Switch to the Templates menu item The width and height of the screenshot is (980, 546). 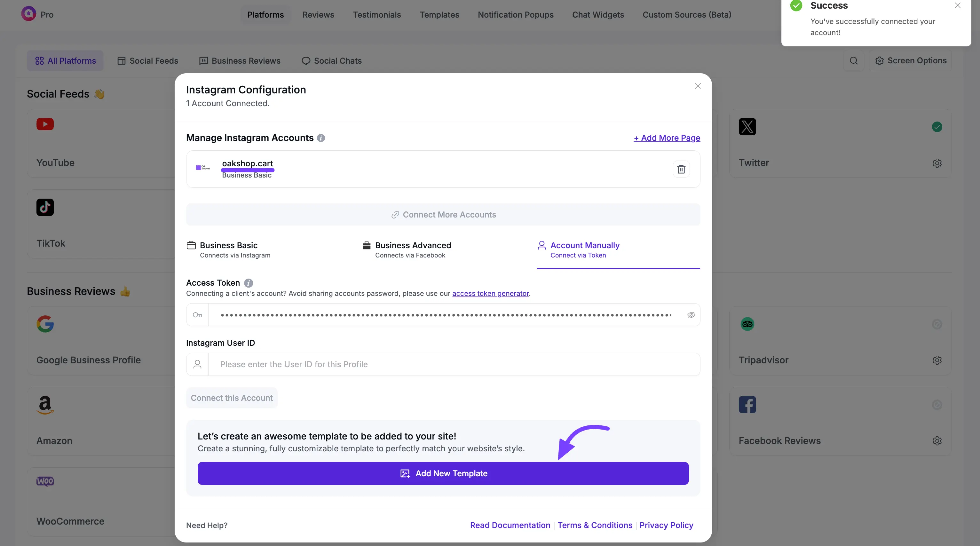click(439, 14)
